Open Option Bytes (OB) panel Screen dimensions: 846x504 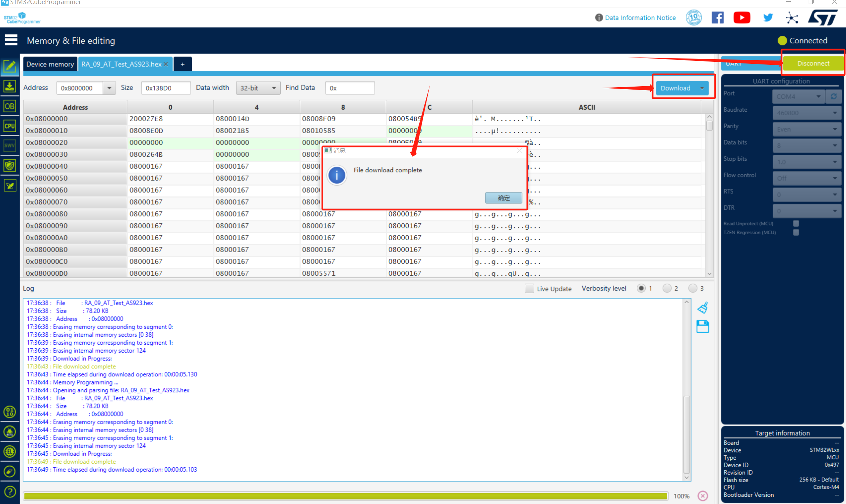(10, 106)
